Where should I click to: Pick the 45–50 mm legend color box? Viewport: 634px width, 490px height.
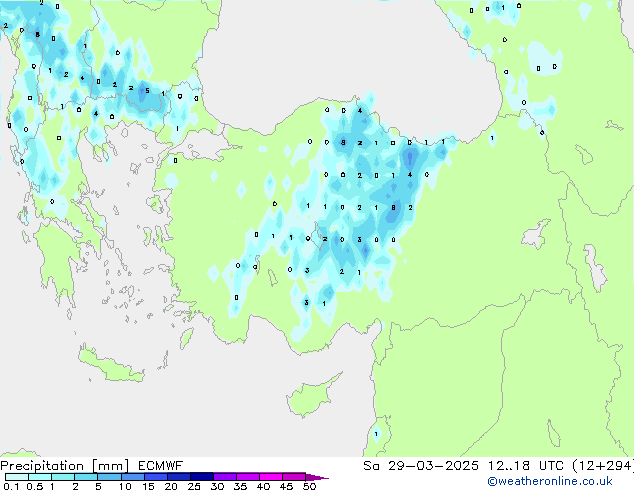[x=294, y=477]
